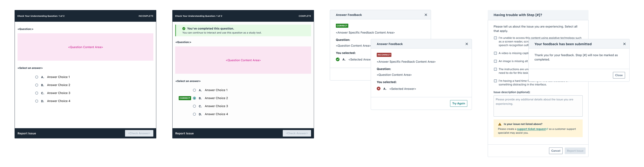Select the checked Answer Choice 2 radio in complete question
The width and height of the screenshot is (644, 167).
[194, 98]
